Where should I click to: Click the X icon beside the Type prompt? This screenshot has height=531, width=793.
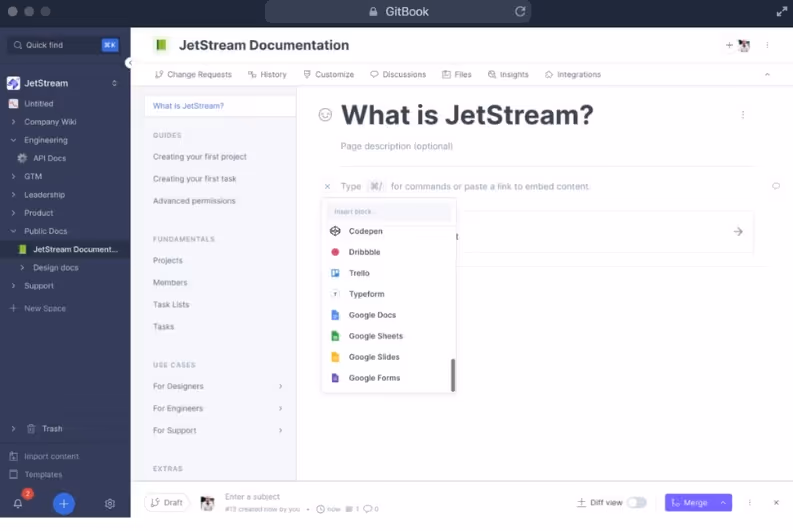327,187
